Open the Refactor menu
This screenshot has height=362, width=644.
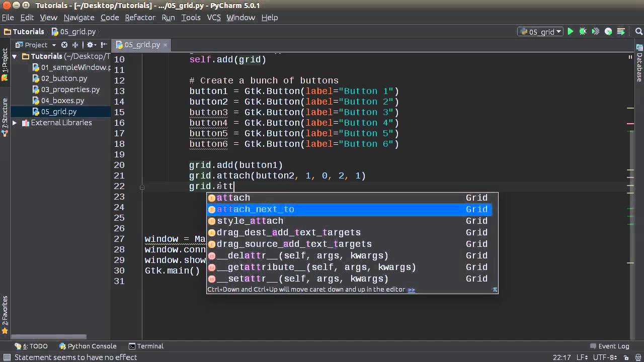(x=140, y=17)
